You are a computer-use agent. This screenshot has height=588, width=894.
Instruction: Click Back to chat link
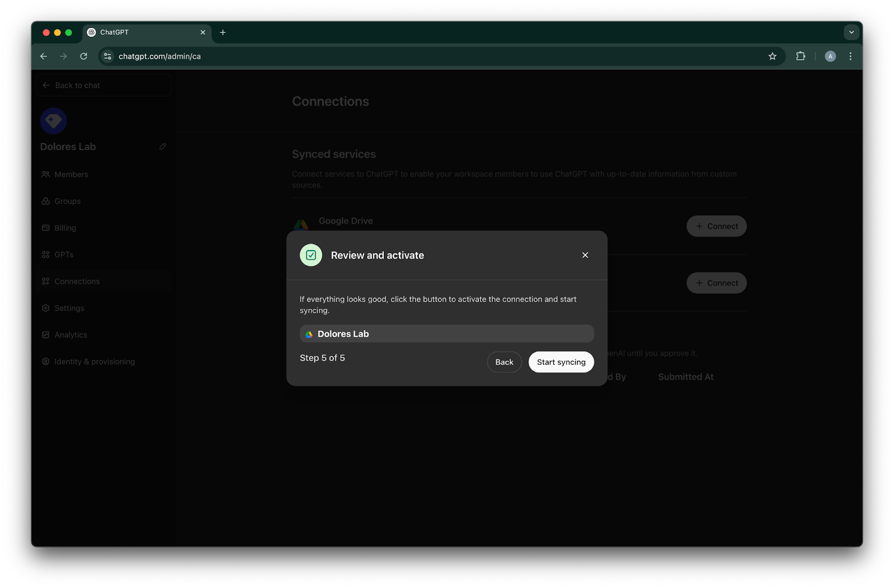[103, 85]
